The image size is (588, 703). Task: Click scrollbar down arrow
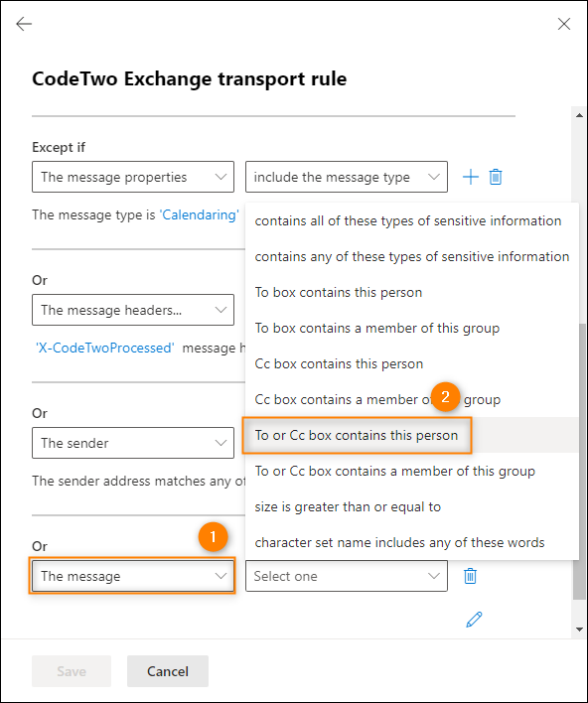(x=579, y=630)
